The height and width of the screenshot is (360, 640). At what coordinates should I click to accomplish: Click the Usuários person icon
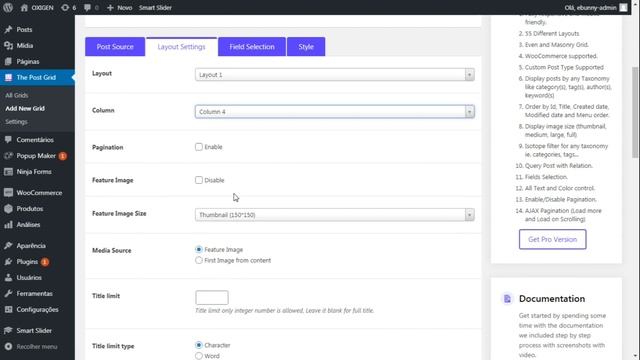8,277
